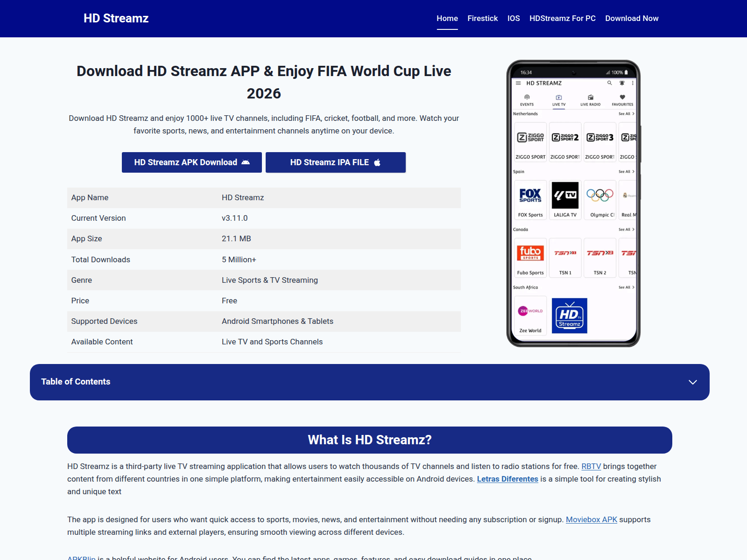Open the Letras Diferentes link
747x560 pixels.
tap(507, 479)
